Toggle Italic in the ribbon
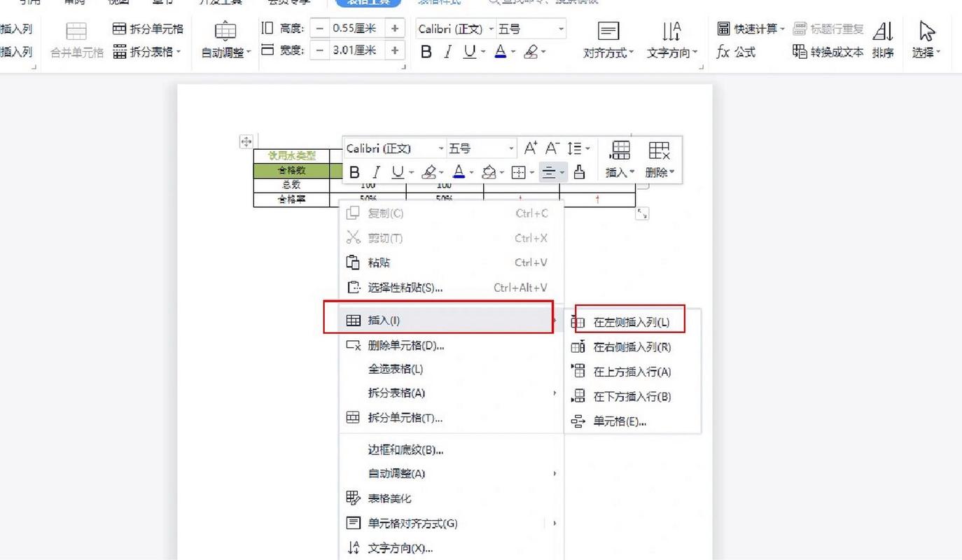Image resolution: width=962 pixels, height=560 pixels. pos(447,52)
